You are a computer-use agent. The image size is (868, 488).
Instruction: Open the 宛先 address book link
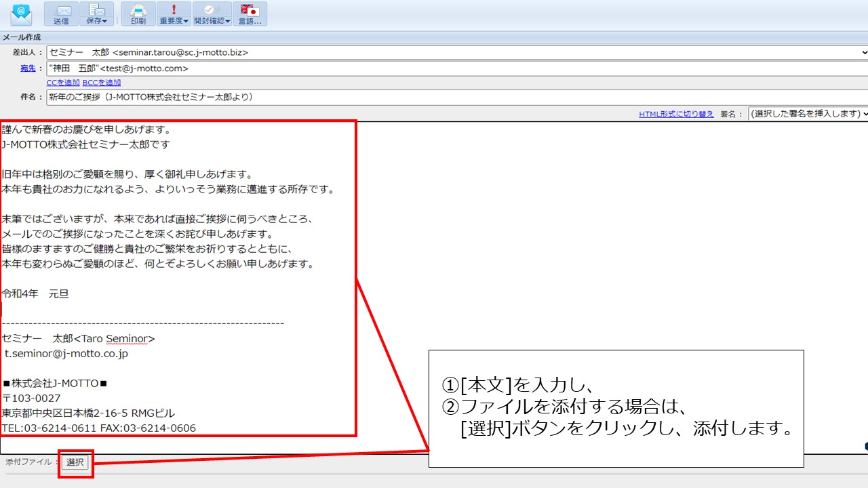tap(28, 68)
